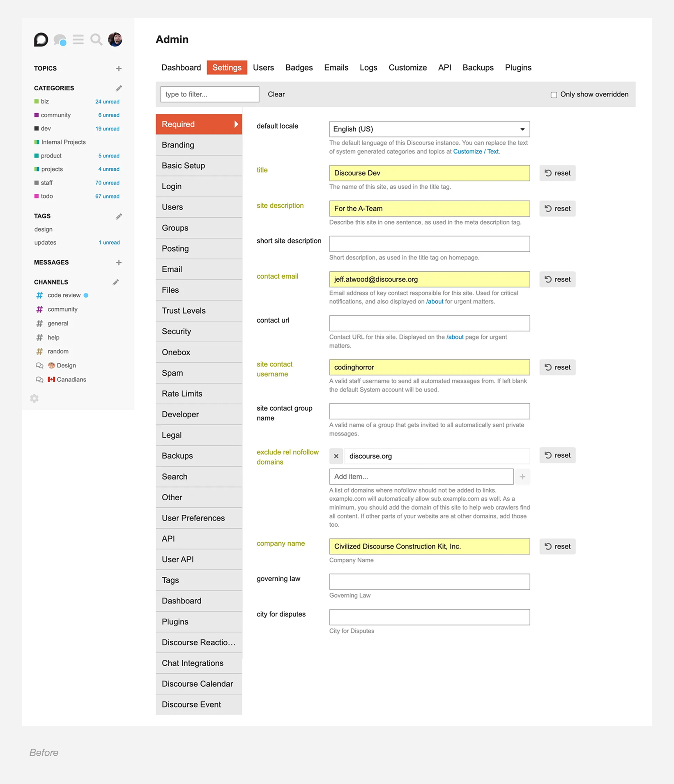Viewport: 674px width, 784px height.
Task: Open the default locale dropdown
Action: (x=429, y=129)
